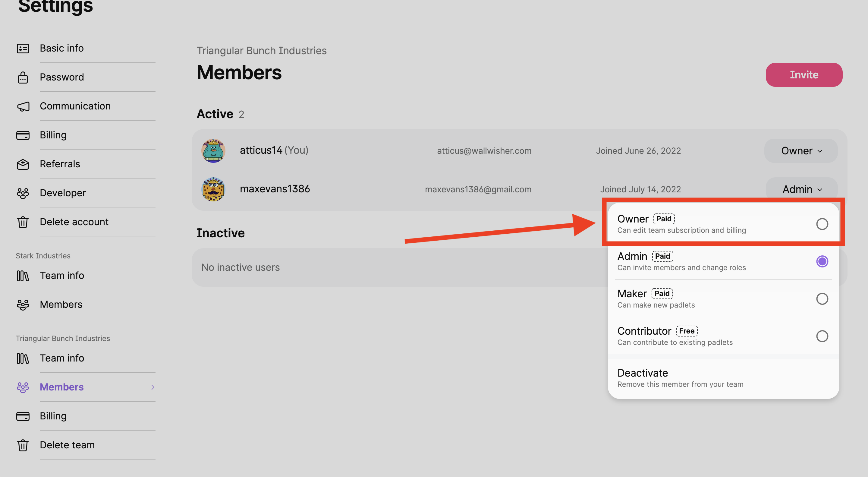The image size is (868, 477).
Task: Click atticus@wallwisher.com email text
Action: click(484, 151)
